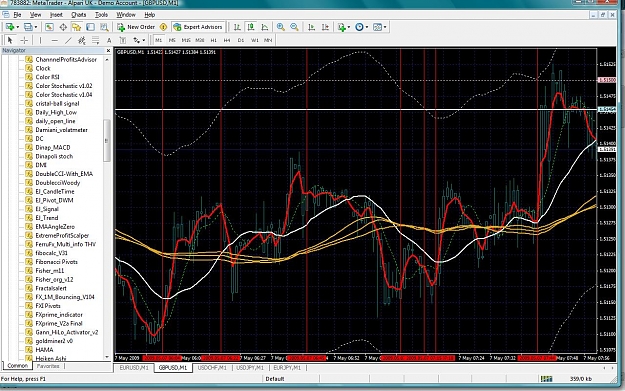This screenshot has width=625, height=391.
Task: Open the Help menu
Action: tap(149, 15)
